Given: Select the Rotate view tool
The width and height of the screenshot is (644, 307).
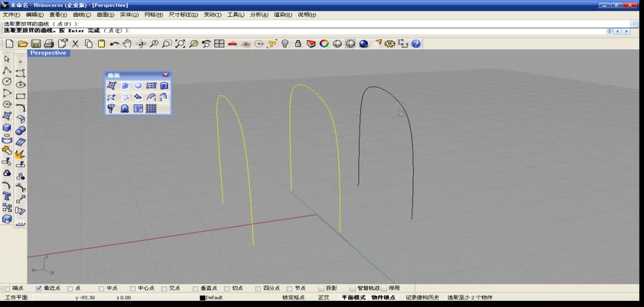Looking at the screenshot, I should point(141,44).
